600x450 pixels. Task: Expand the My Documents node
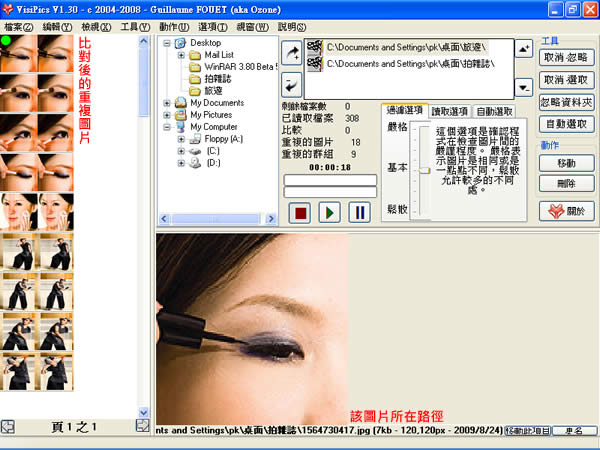pos(167,103)
